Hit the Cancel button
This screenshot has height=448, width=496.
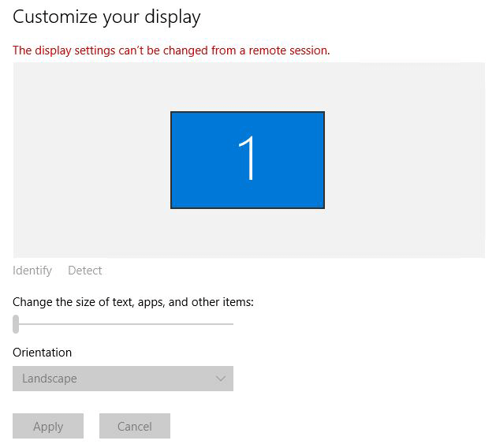[x=135, y=426]
